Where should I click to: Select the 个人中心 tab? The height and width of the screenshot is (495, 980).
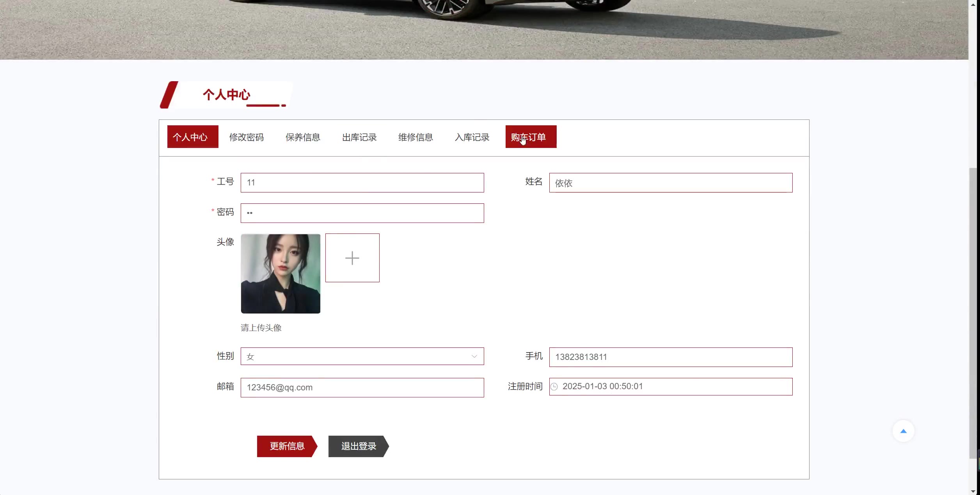[x=192, y=137]
